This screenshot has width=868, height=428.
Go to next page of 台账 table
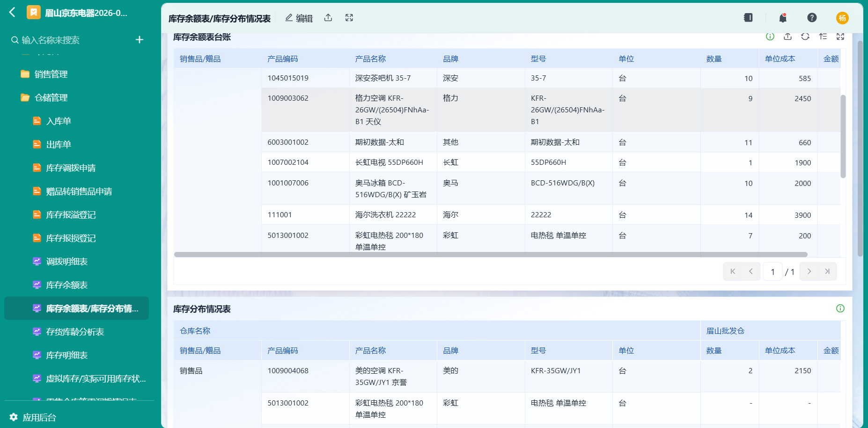click(x=809, y=271)
